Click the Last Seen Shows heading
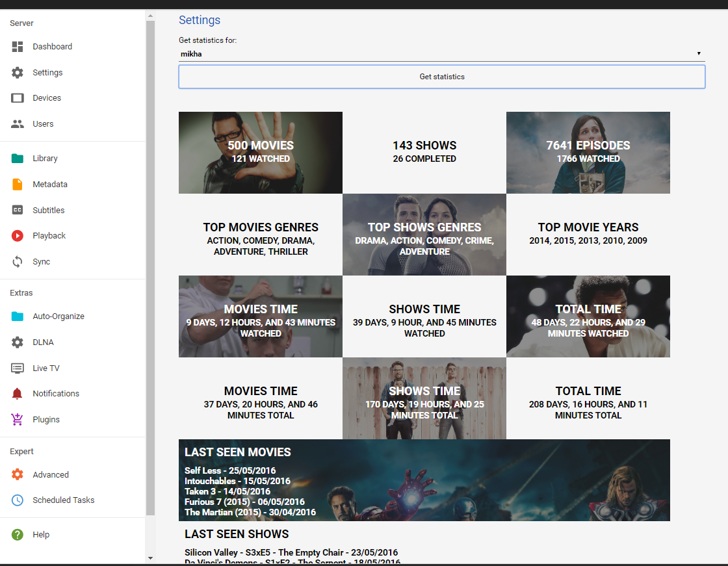Screen dimensions: 728x566 (237, 534)
